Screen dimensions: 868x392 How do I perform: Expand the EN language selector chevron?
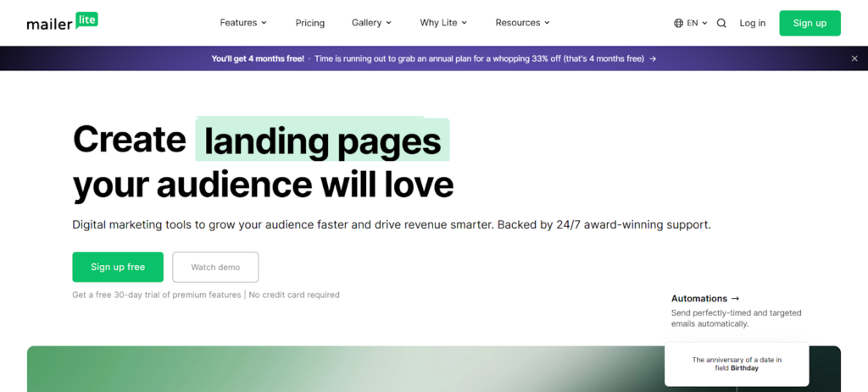[x=704, y=24]
